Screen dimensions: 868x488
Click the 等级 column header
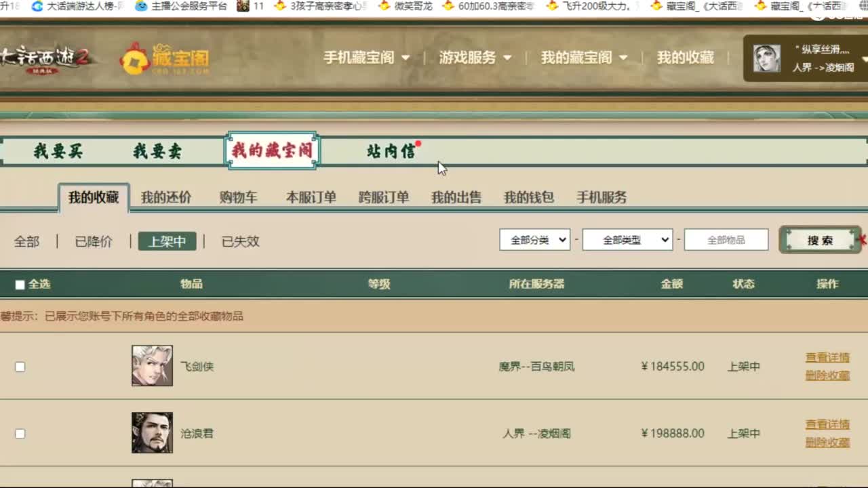[379, 284]
